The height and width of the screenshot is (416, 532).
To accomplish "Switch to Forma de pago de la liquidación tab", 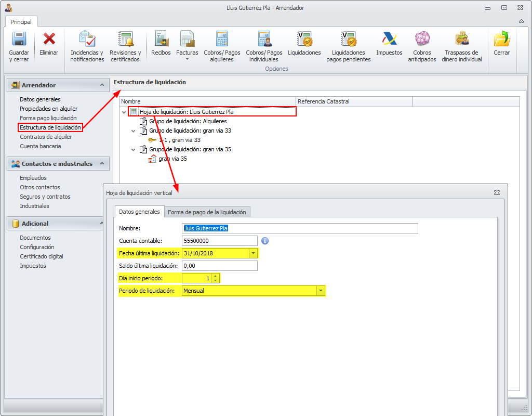I will (x=207, y=212).
